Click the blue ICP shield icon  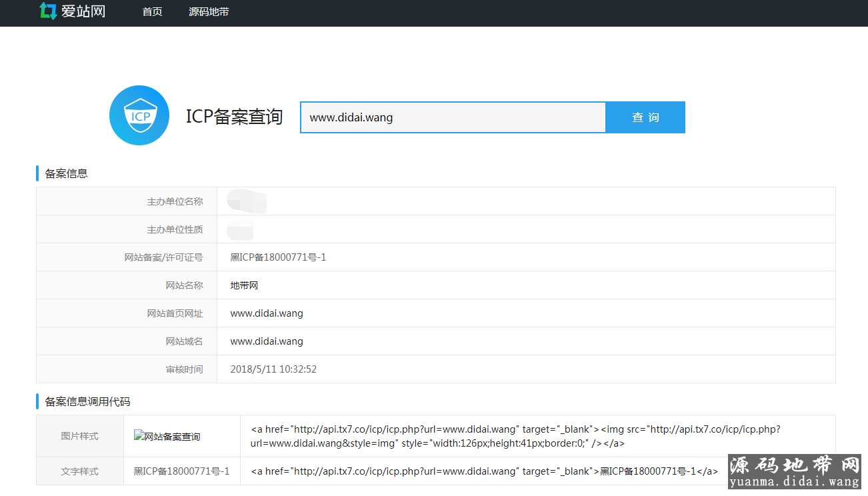pyautogui.click(x=139, y=115)
